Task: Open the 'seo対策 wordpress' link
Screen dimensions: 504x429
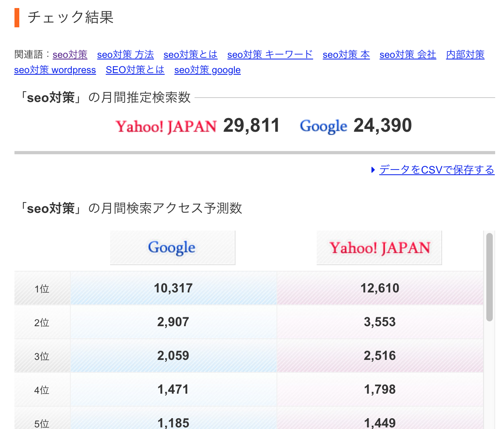Action: click(x=55, y=70)
